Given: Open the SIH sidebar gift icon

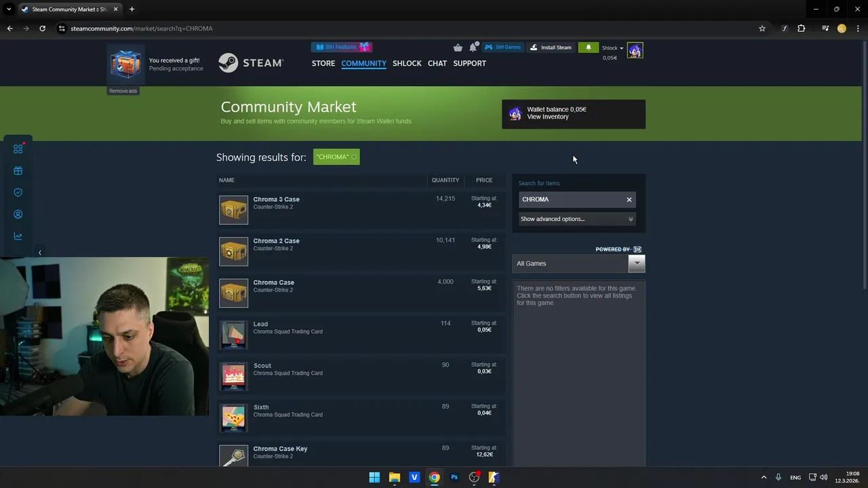Looking at the screenshot, I should click(18, 171).
